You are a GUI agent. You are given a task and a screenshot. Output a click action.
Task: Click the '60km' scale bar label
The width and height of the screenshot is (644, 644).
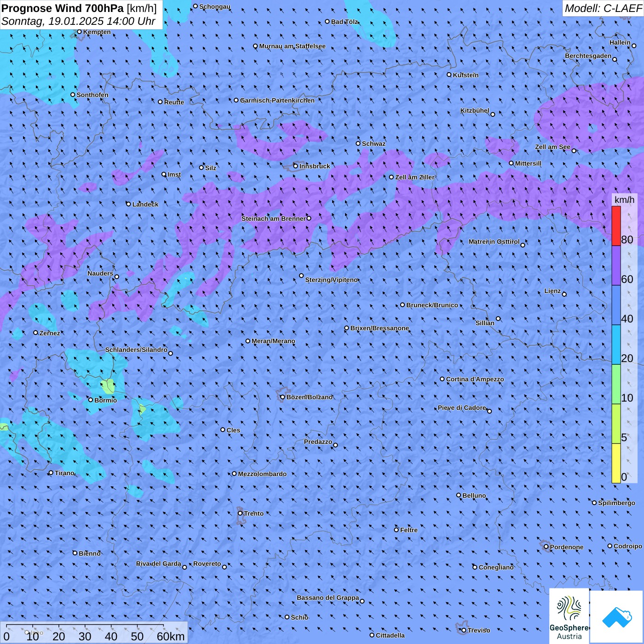(x=171, y=636)
